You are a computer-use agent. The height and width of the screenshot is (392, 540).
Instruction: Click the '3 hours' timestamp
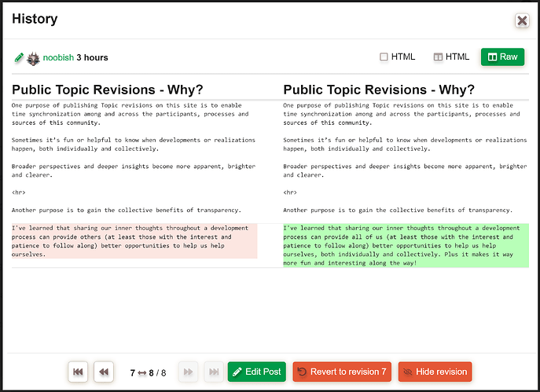92,57
